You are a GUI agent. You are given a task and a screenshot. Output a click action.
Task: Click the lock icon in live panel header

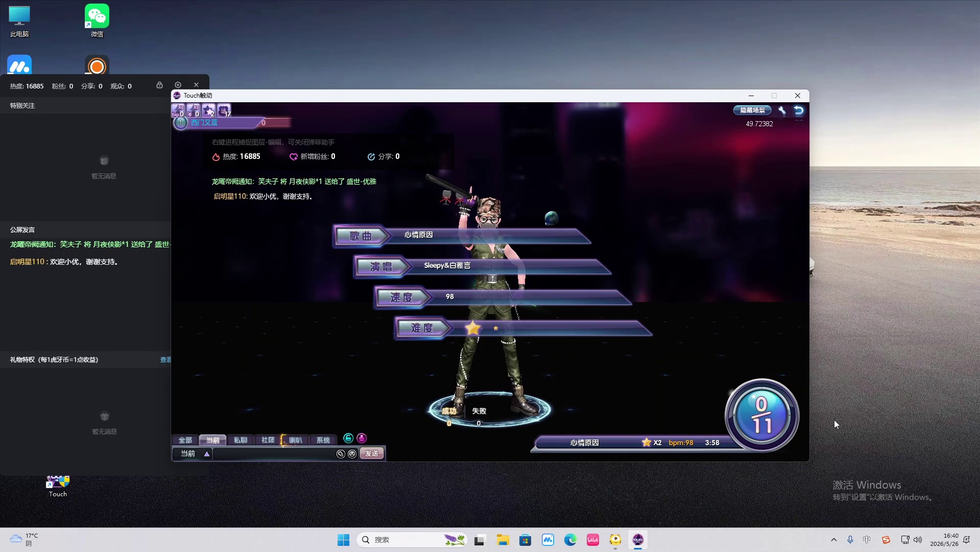159,85
